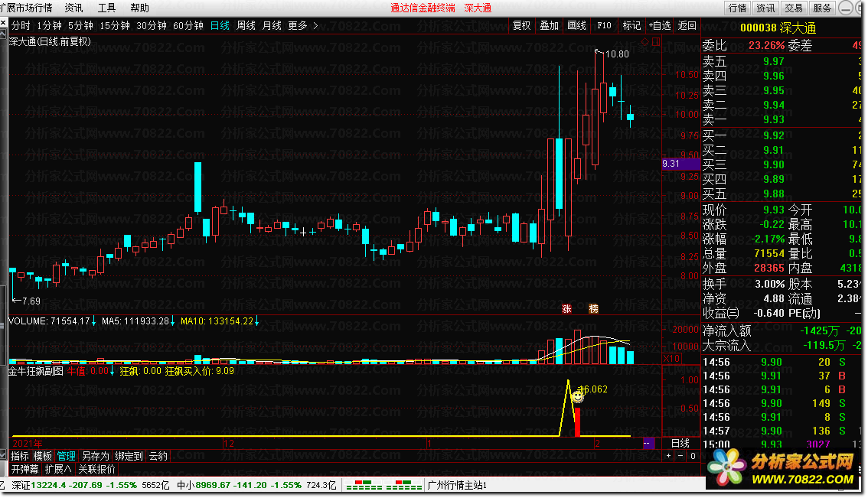
Task: Click the red square panel icon beside the diamond
Action: click(656, 42)
